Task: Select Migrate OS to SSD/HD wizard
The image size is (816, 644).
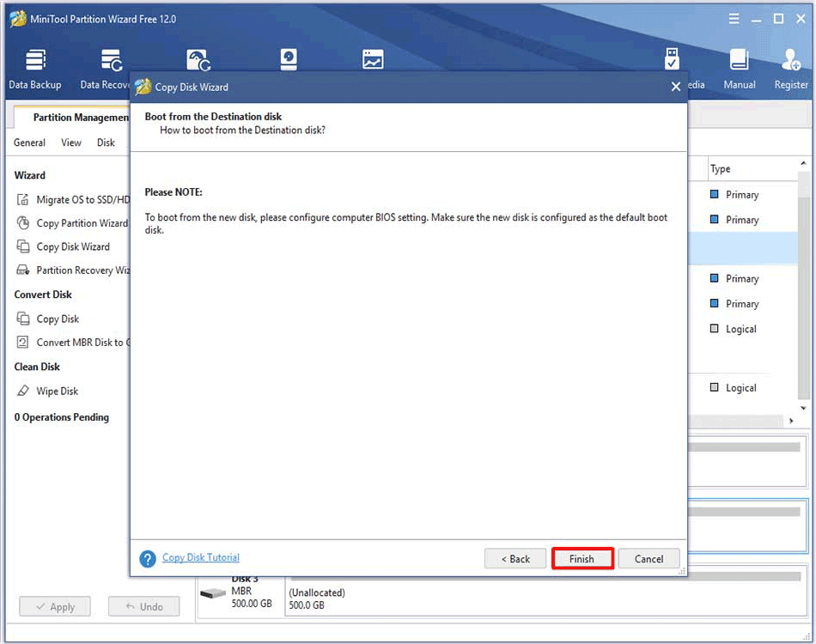Action: point(83,200)
